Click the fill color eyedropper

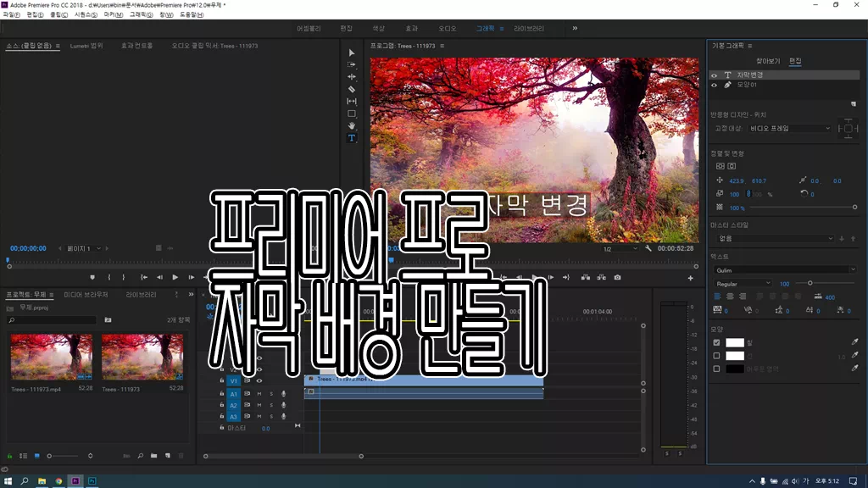click(x=854, y=342)
